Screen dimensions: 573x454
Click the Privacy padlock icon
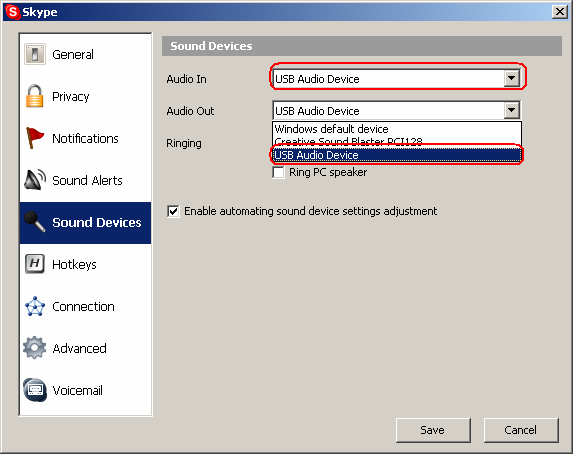34,96
